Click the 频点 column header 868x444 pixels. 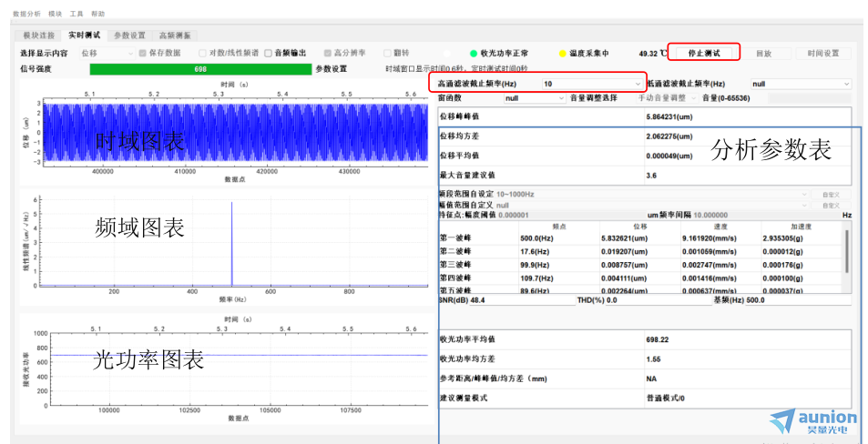click(x=559, y=227)
